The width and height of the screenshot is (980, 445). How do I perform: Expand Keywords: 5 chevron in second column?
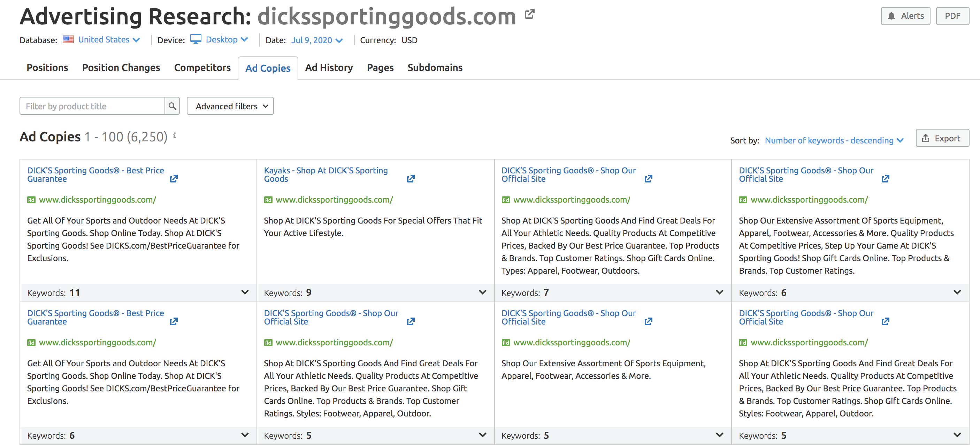point(482,435)
